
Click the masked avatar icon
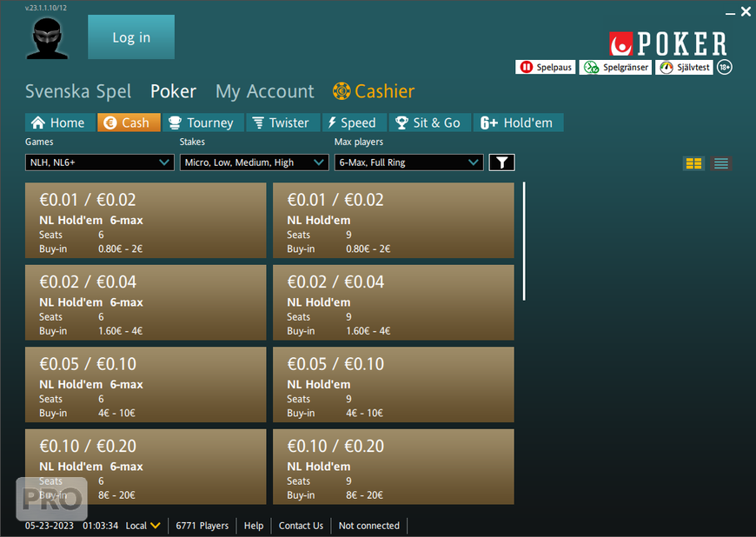coord(47,38)
